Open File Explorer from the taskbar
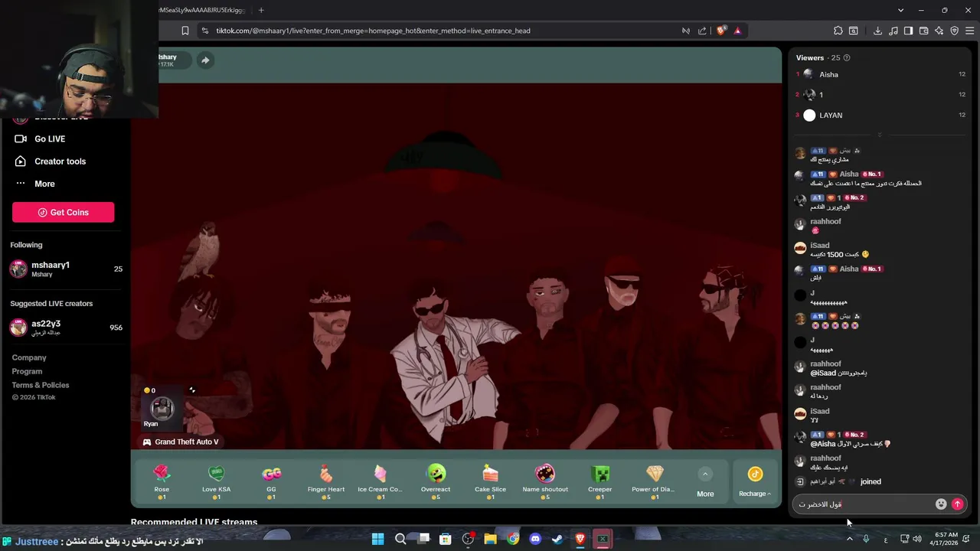 pos(490,539)
